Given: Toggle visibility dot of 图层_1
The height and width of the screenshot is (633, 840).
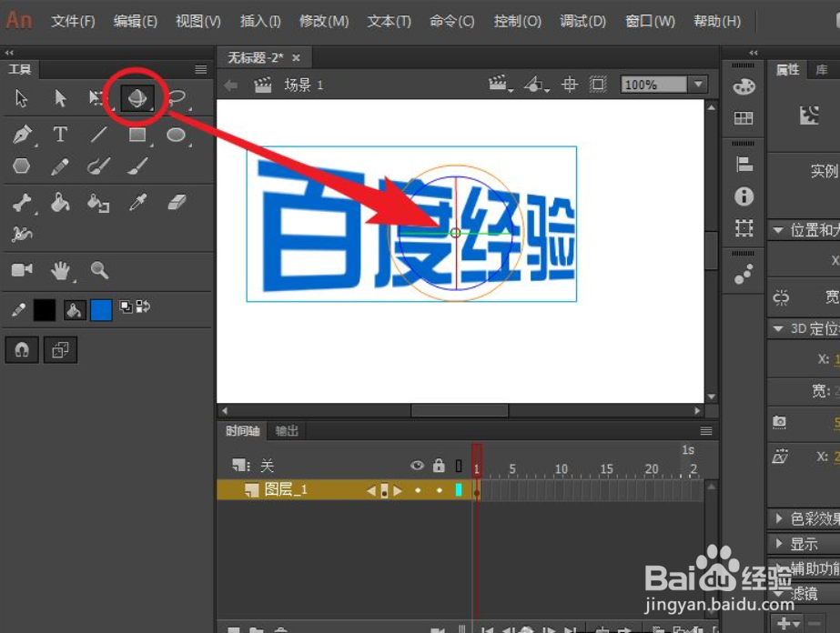Looking at the screenshot, I should [418, 490].
